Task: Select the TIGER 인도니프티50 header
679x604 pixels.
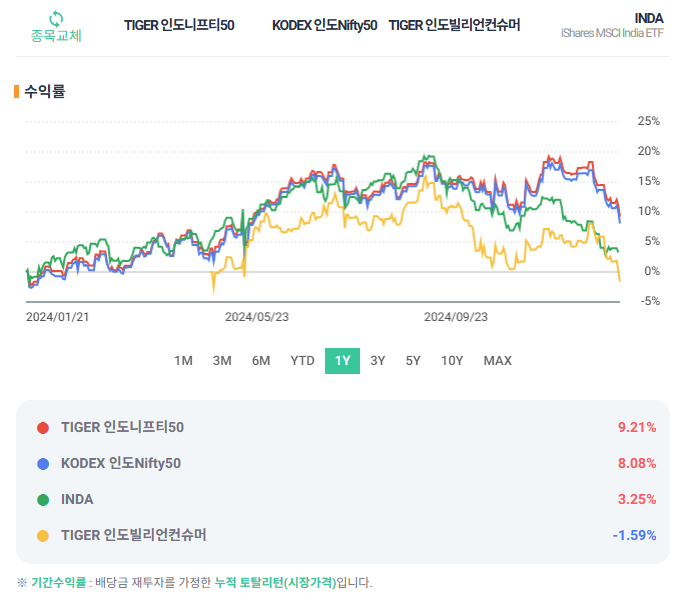Action: (x=179, y=26)
